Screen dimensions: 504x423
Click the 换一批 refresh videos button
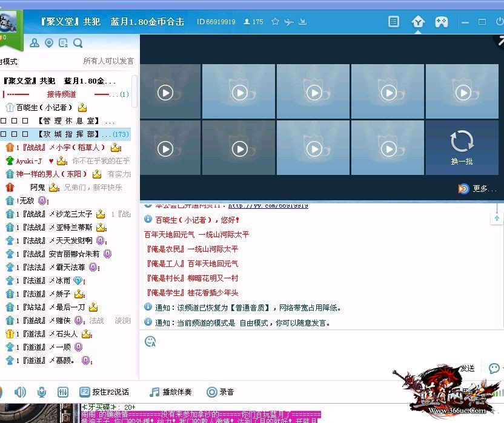click(462, 147)
